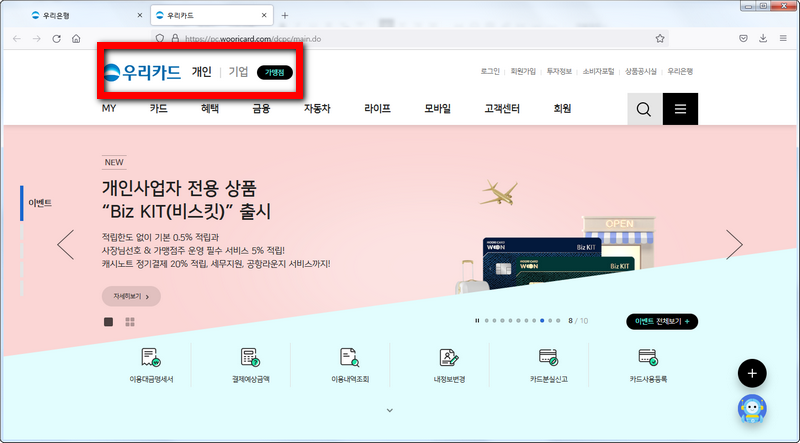
Task: Reload the page in browser toolbar
Action: coord(57,39)
